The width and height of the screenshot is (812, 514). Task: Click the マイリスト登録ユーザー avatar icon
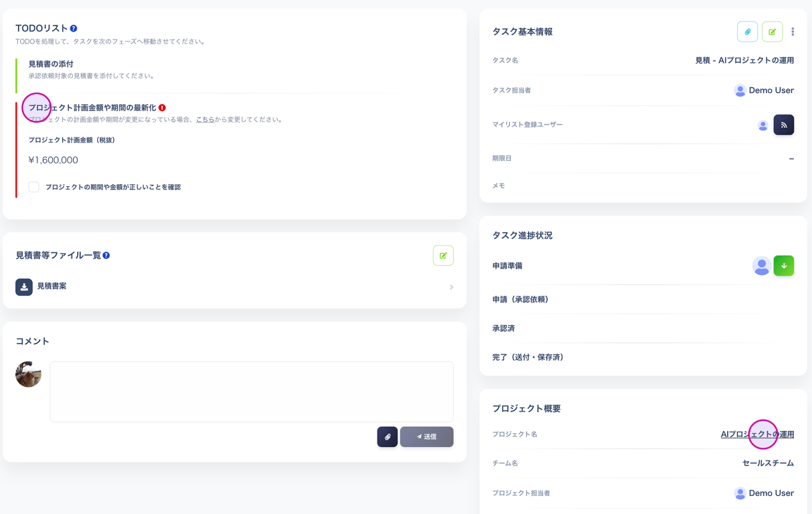tap(762, 125)
